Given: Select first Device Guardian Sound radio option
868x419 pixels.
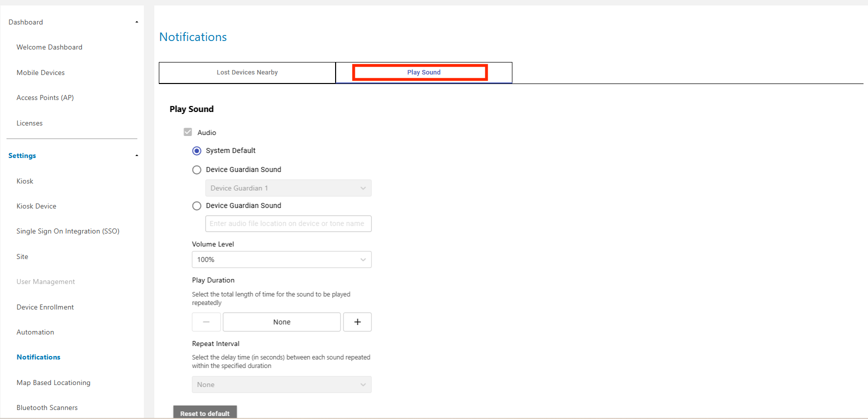Looking at the screenshot, I should (x=197, y=170).
